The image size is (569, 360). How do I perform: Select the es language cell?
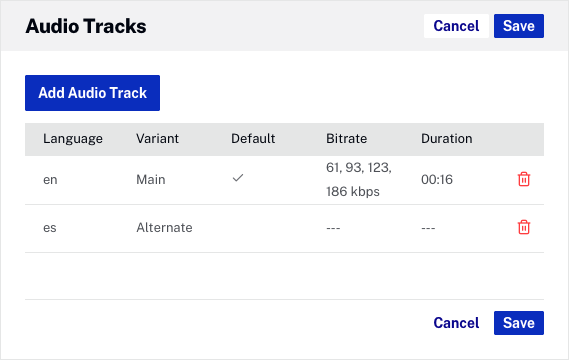coord(50,228)
